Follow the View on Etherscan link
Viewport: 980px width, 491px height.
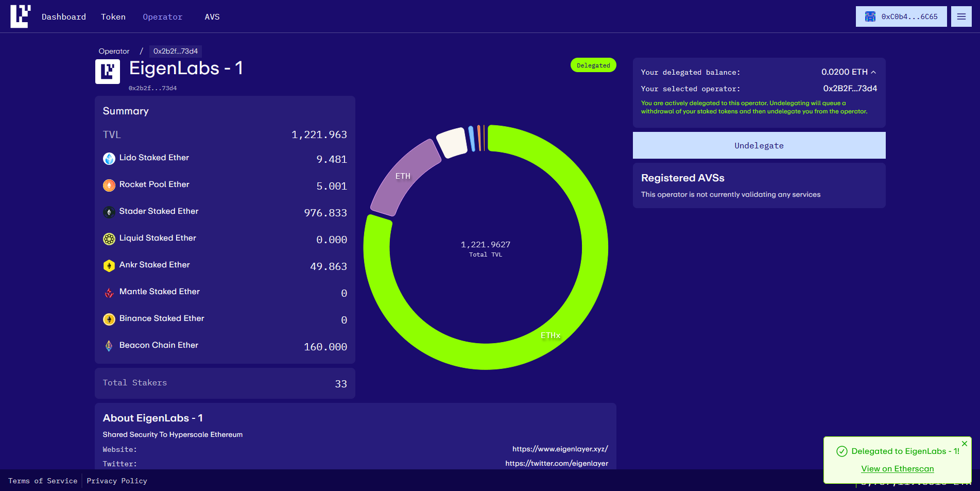[x=897, y=469]
